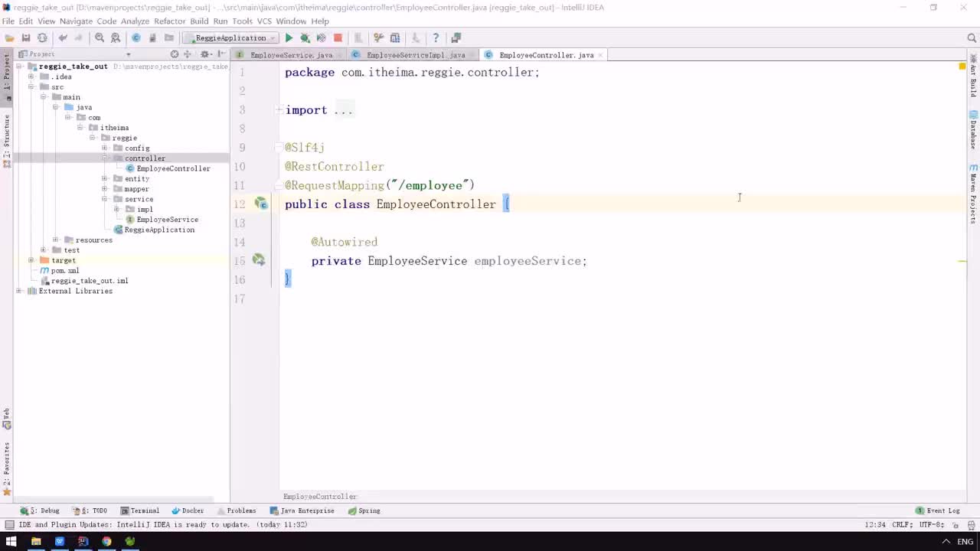Click the yellow inspection indicator at editor top-right

click(x=962, y=67)
